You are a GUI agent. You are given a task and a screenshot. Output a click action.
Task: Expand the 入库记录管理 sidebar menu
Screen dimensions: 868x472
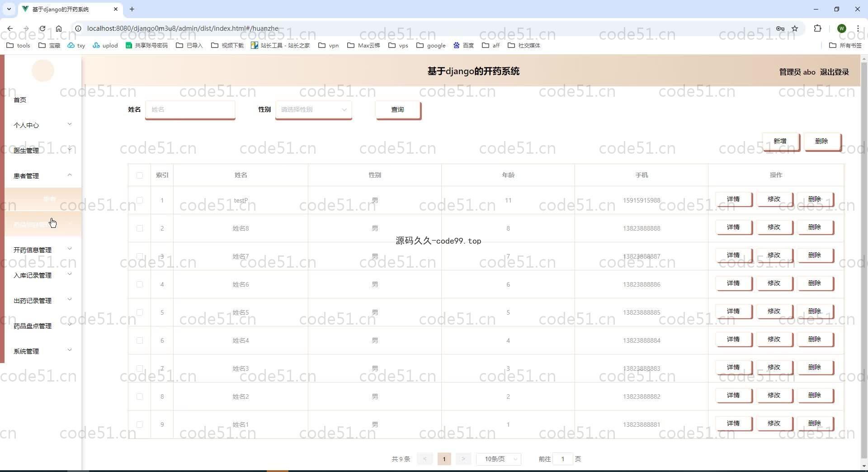coord(43,275)
